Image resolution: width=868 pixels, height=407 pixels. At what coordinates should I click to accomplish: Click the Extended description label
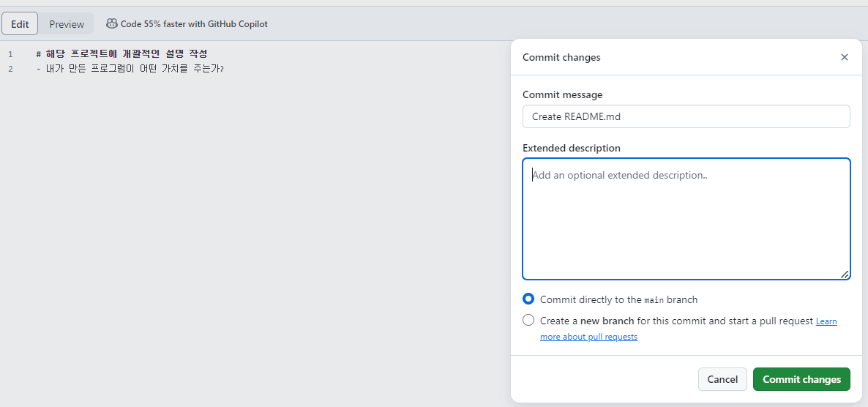pyautogui.click(x=571, y=148)
